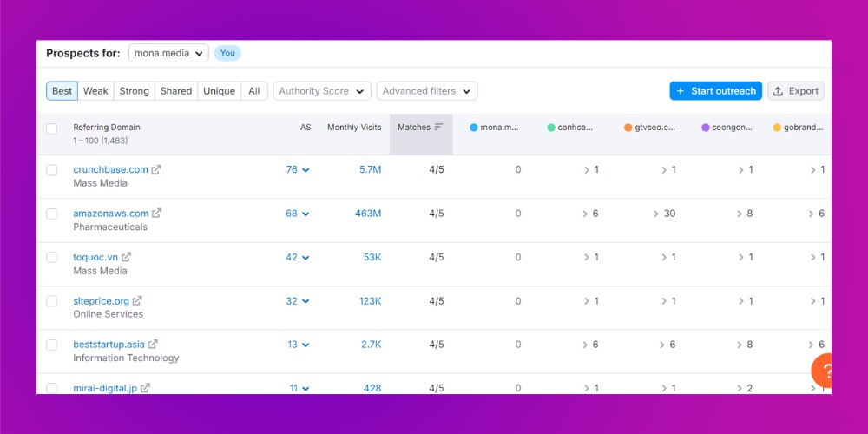Open external link icon beside beststartup.asia
868x434 pixels.
coord(154,345)
